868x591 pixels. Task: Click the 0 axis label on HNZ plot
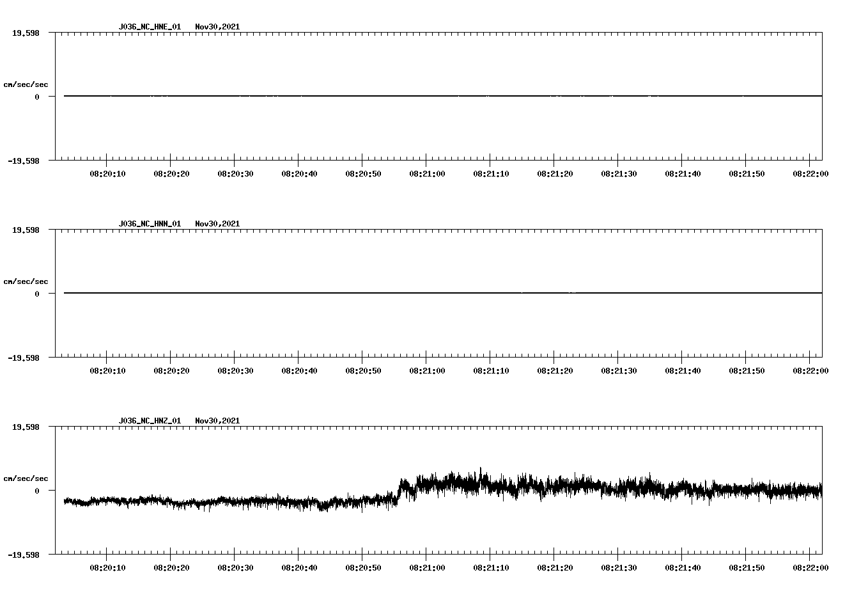coord(37,491)
